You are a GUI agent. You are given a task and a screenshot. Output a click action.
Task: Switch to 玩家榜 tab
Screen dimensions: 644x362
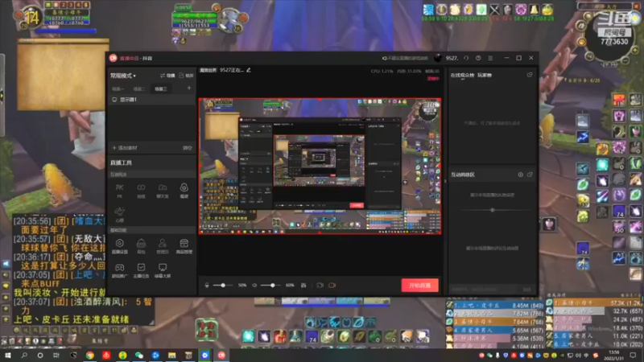pyautogui.click(x=485, y=75)
